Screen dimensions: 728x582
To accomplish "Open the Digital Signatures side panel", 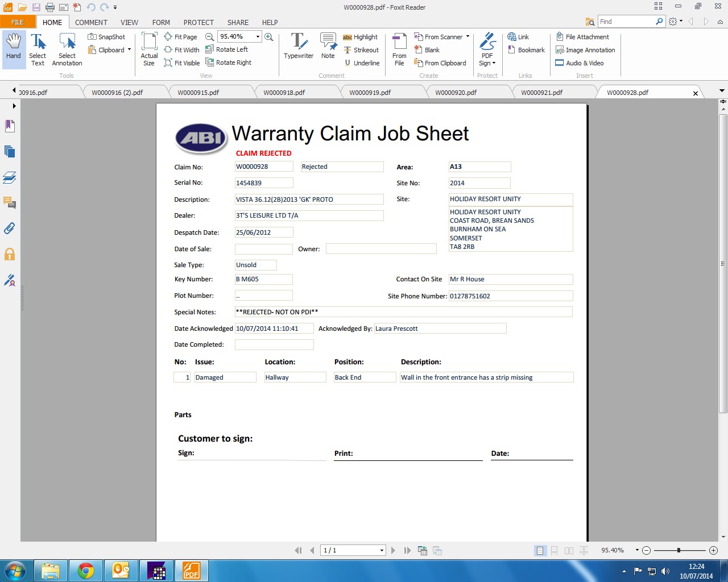I will 10,280.
